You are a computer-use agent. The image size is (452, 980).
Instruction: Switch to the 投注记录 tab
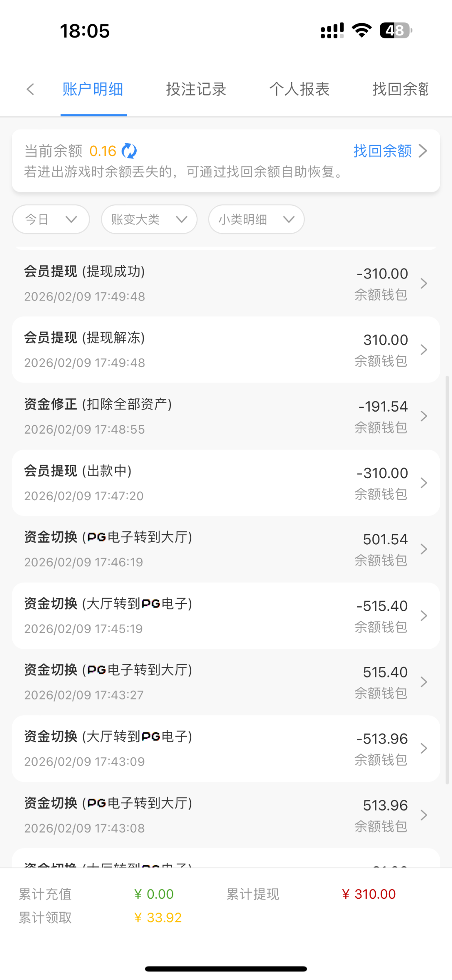click(x=196, y=89)
